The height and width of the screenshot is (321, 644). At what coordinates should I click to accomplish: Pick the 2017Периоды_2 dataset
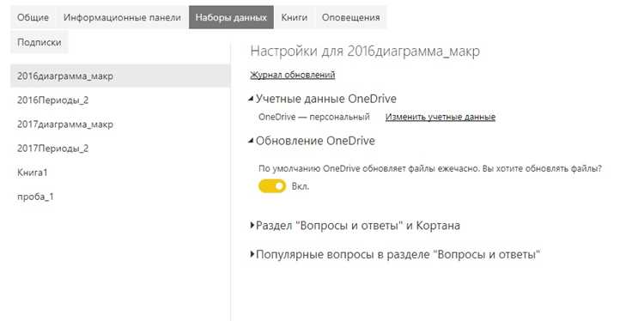pos(120,148)
